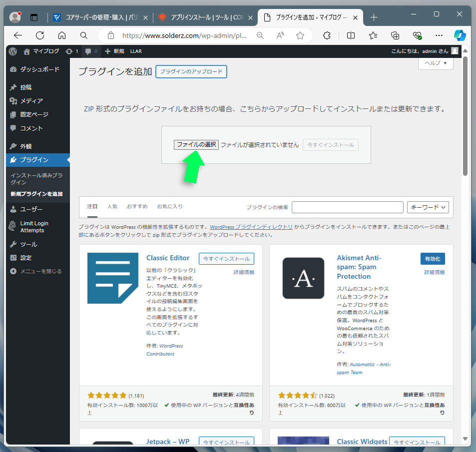
Task: Click the ファイルの選択 file chooser button
Action: click(196, 145)
